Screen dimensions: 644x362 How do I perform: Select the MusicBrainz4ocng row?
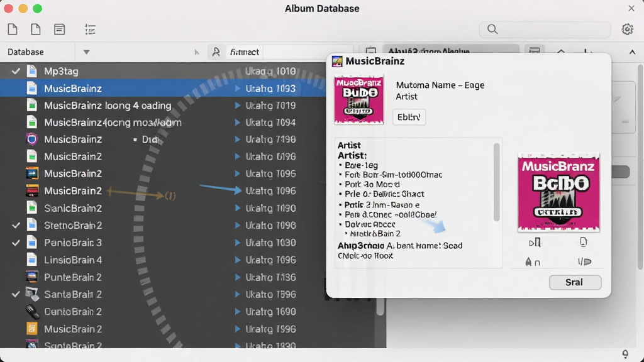(163, 123)
